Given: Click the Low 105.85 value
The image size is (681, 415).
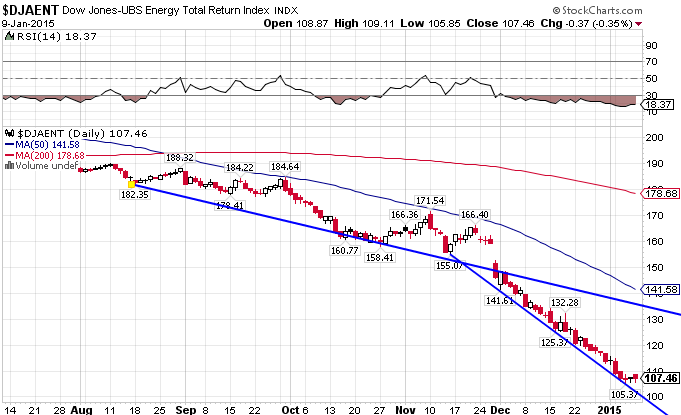Looking at the screenshot, I should click(430, 23).
